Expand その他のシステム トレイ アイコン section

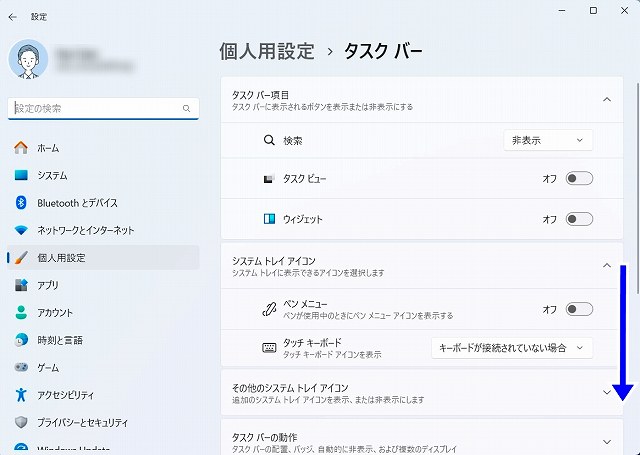[606, 393]
